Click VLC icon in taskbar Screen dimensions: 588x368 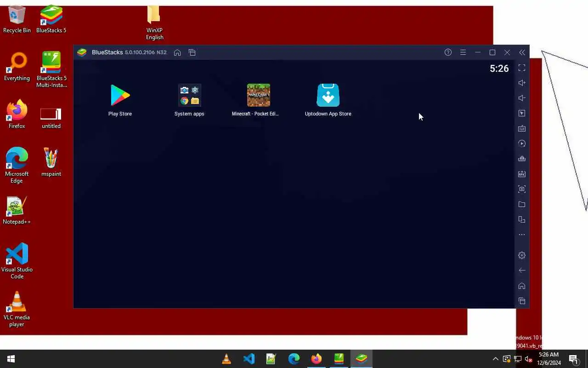click(226, 359)
